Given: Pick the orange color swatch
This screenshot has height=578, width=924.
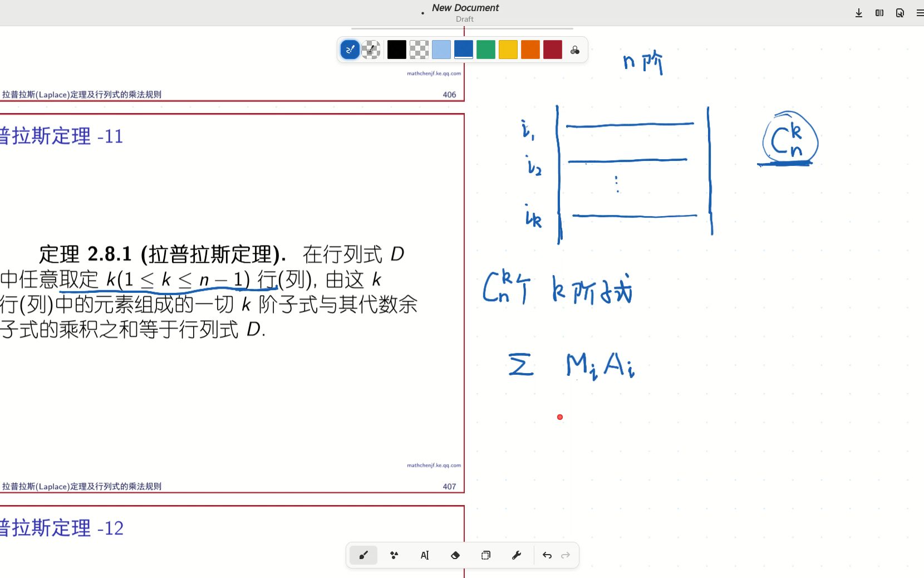Looking at the screenshot, I should pos(530,50).
